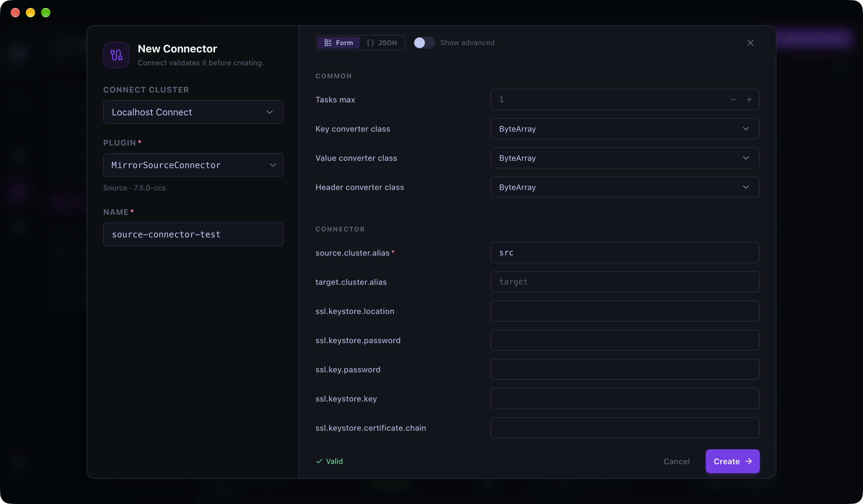The height and width of the screenshot is (504, 863).
Task: Click the ssl.key.password field
Action: [625, 369]
